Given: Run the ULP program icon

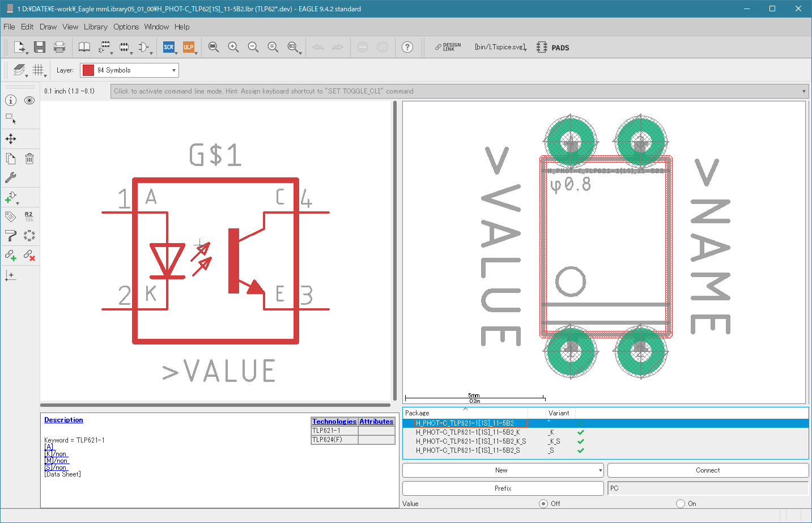Looking at the screenshot, I should pyautogui.click(x=188, y=47).
